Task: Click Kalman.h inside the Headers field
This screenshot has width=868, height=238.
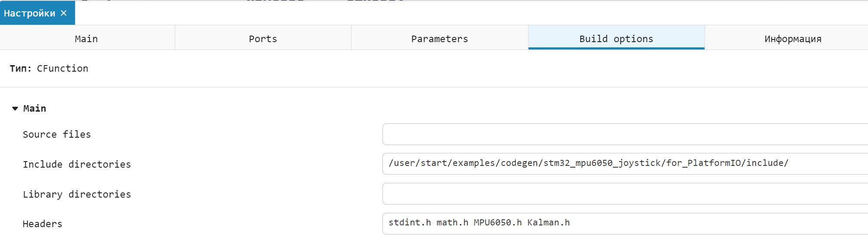Action: pos(548,223)
